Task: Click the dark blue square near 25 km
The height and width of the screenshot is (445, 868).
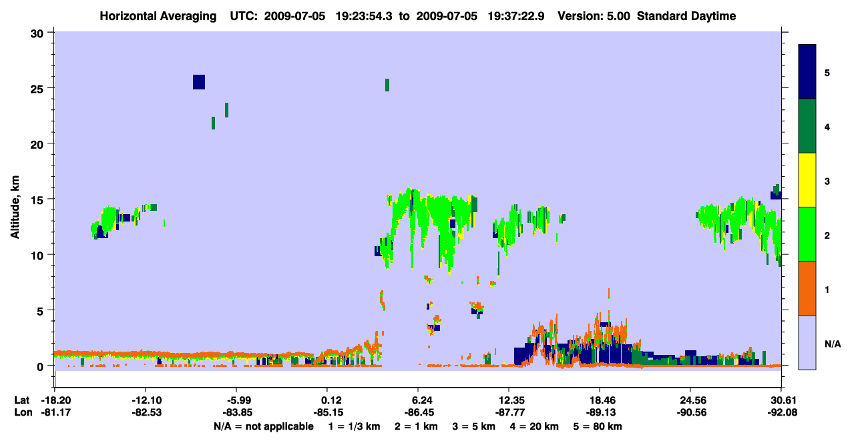Action: pos(199,82)
